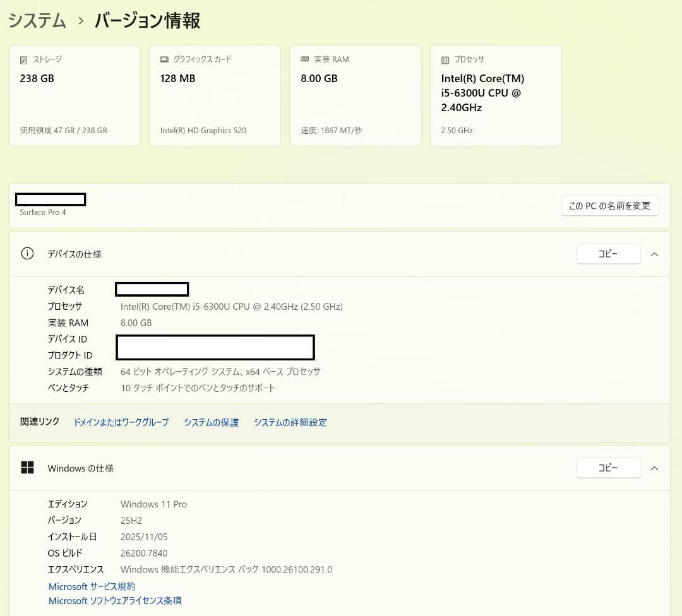Select the エクスペリエンス パック 1000.26100.291.0 value
The image size is (682, 616).
pos(226,569)
